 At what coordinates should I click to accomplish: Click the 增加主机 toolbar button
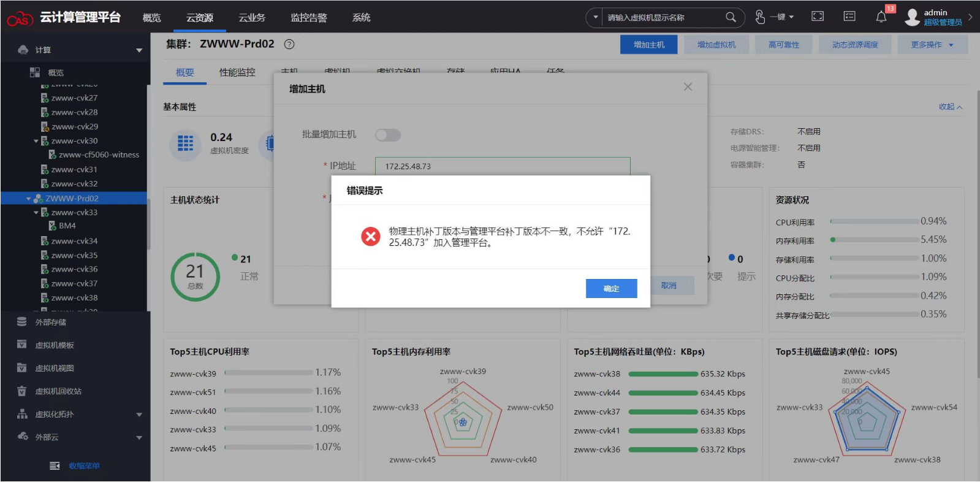[x=649, y=45]
